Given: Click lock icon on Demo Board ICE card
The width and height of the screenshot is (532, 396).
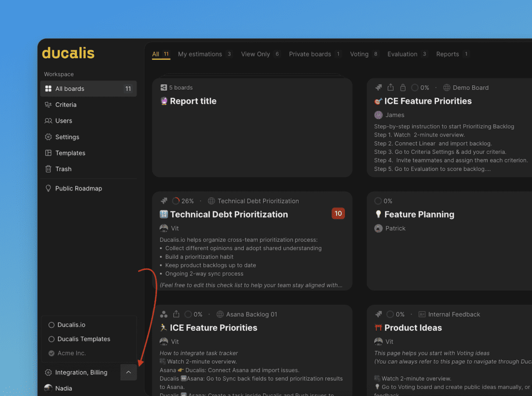Looking at the screenshot, I should (x=403, y=88).
